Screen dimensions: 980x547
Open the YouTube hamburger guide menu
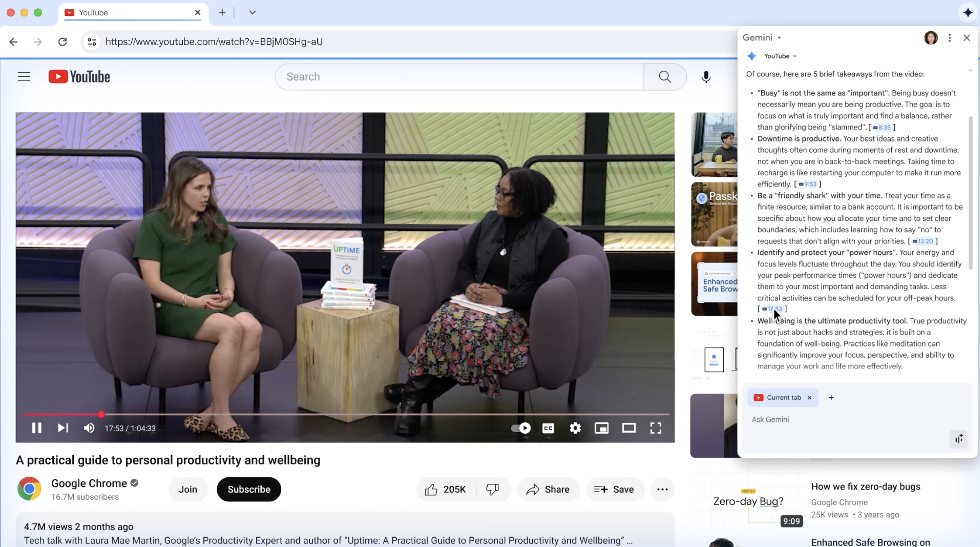tap(24, 77)
